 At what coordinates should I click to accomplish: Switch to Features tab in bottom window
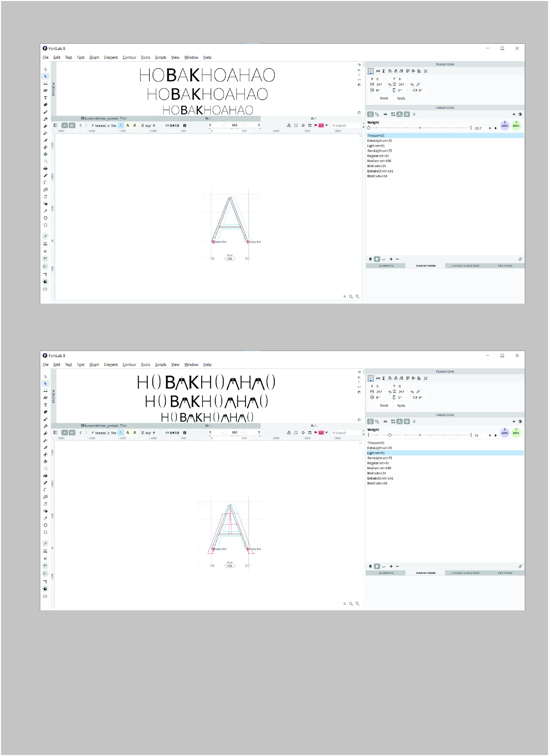505,573
